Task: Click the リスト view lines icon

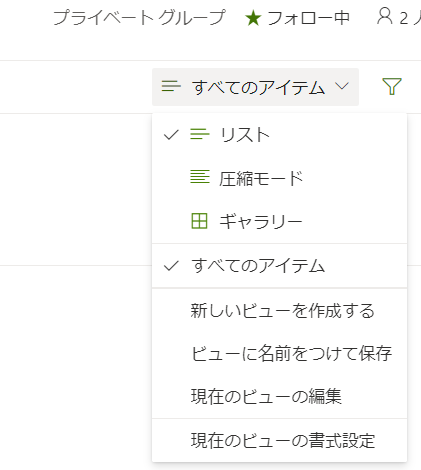Action: point(200,135)
